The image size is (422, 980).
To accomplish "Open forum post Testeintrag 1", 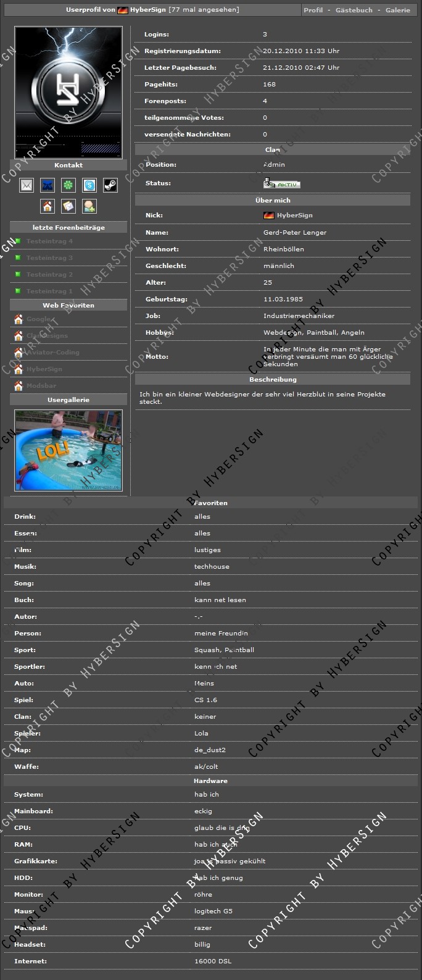I will [x=49, y=291].
